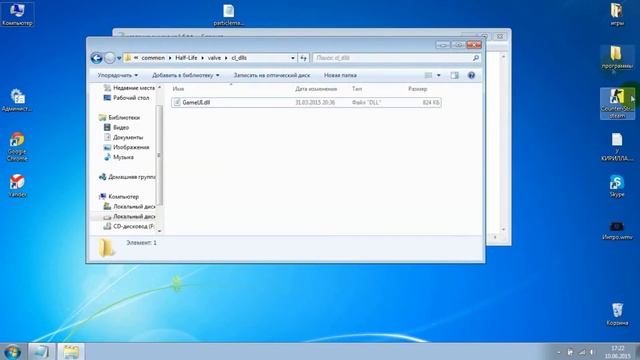This screenshot has width=640, height=360.
Task: Open 'Музыка' library in sidebar
Action: coord(119,157)
